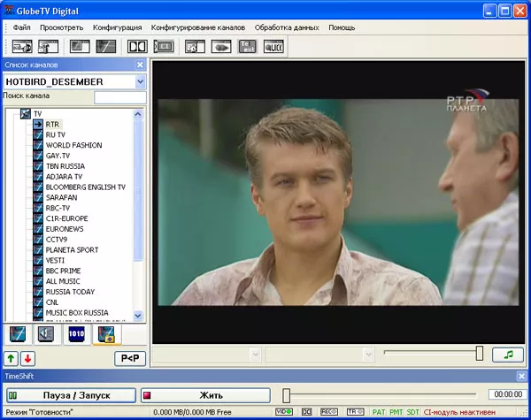The image size is (531, 420).
Task: Open the Помощь menu
Action: tap(342, 27)
